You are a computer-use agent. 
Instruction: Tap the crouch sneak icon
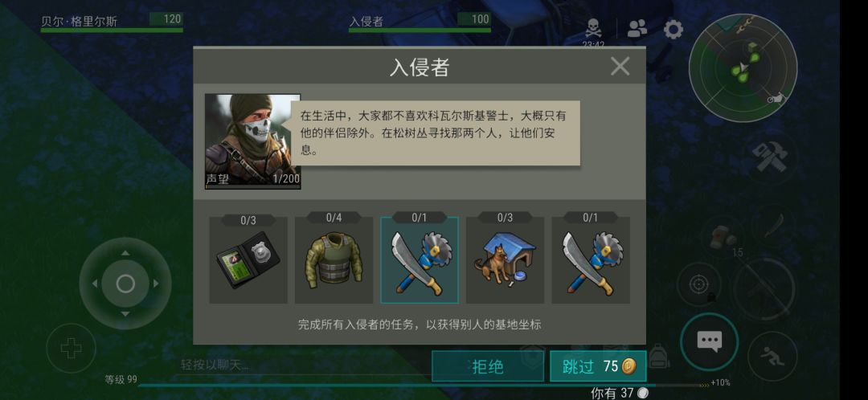(772, 357)
